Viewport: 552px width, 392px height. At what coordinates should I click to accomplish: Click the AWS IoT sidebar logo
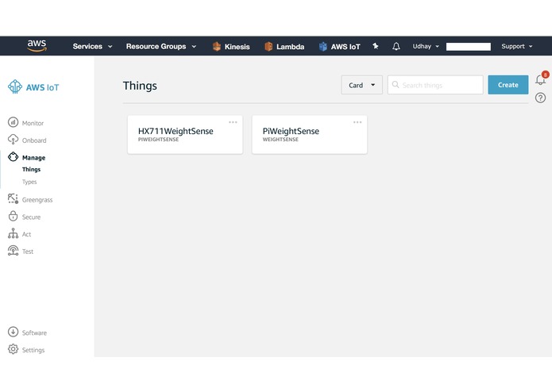(15, 86)
